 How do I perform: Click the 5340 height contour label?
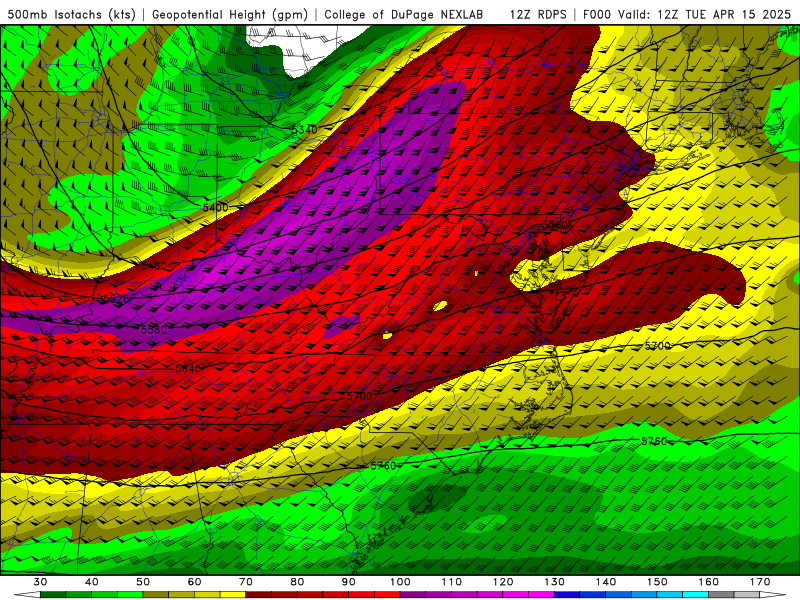click(x=305, y=130)
